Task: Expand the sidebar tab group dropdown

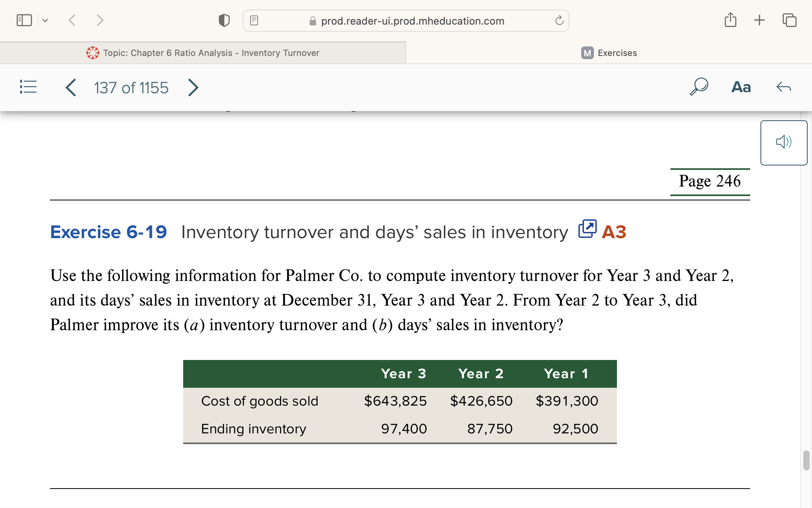Action: point(45,20)
